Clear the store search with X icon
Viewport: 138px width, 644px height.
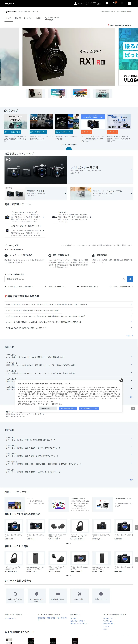[x=123, y=279]
